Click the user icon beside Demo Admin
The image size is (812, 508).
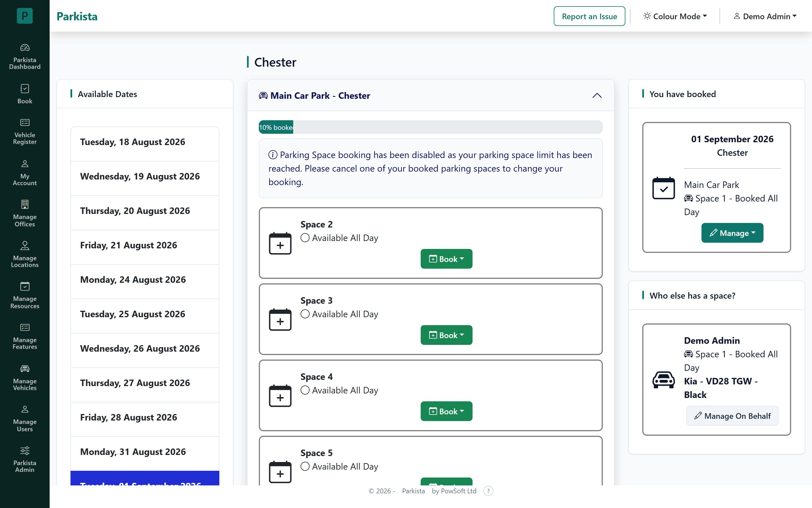pos(737,16)
